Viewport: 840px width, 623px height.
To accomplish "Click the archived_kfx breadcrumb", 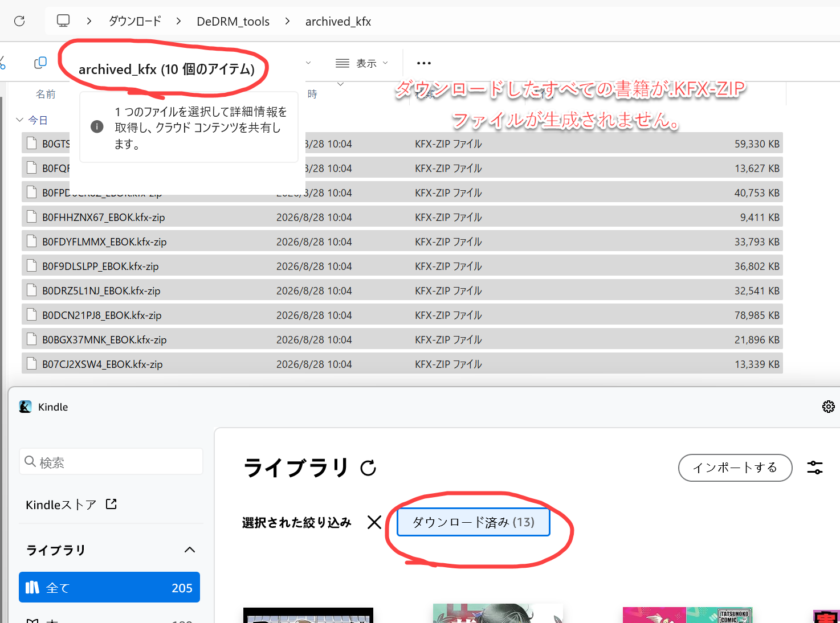I will [x=338, y=21].
